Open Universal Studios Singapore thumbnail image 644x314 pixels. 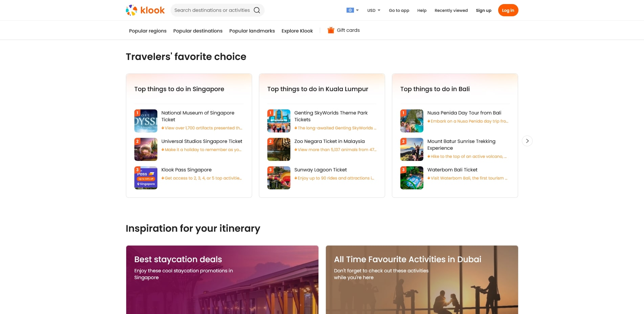coord(146,149)
